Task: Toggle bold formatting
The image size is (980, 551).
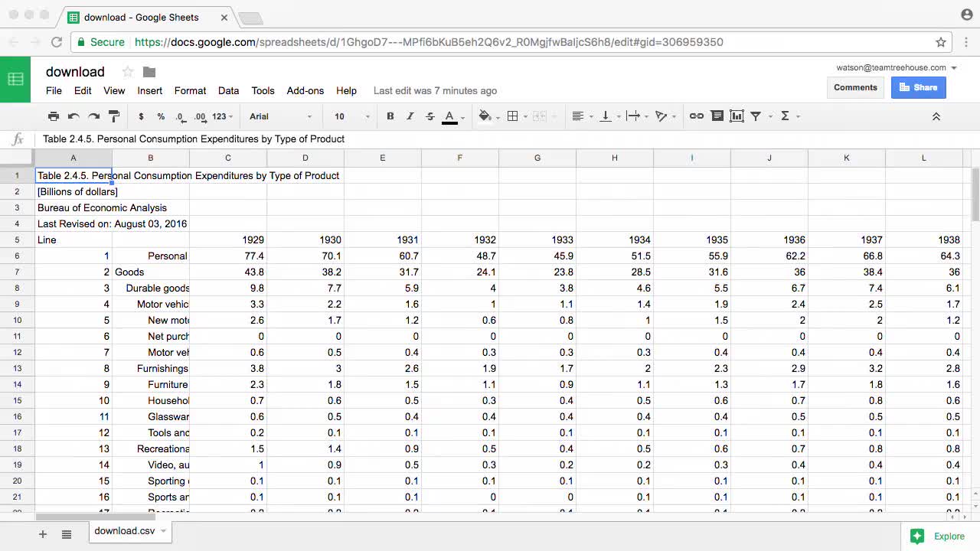Action: click(x=390, y=116)
